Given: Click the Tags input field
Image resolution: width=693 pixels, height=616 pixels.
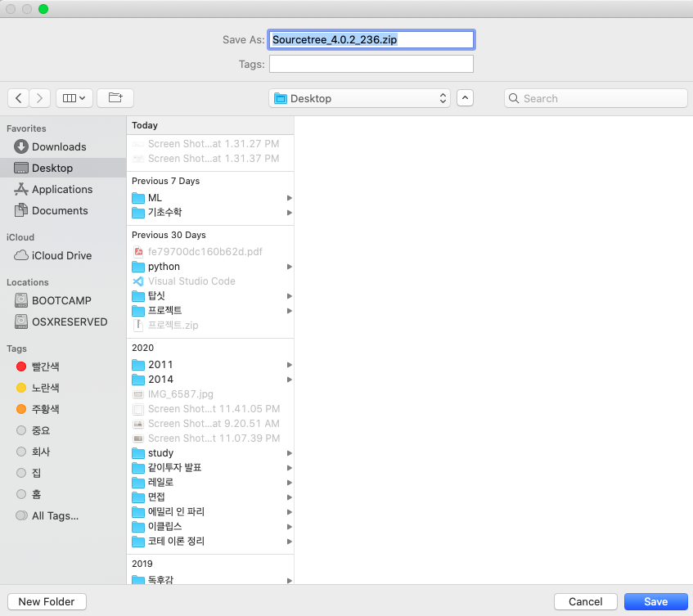Looking at the screenshot, I should (371, 64).
